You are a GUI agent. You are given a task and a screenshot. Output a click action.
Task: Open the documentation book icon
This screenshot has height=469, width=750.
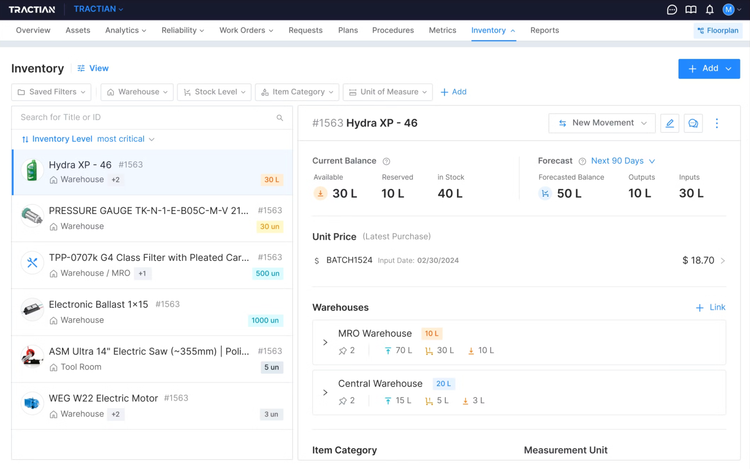[x=691, y=10]
